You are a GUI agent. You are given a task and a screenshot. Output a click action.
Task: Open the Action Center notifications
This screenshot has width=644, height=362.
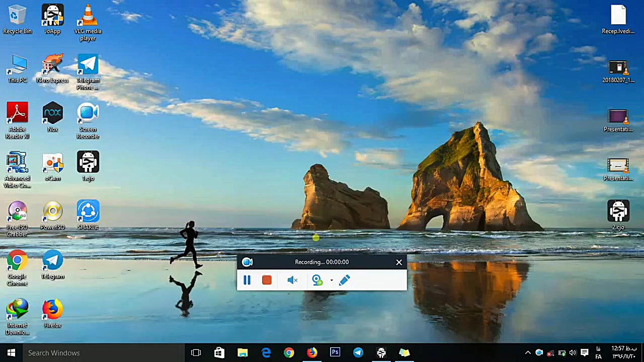(585, 353)
